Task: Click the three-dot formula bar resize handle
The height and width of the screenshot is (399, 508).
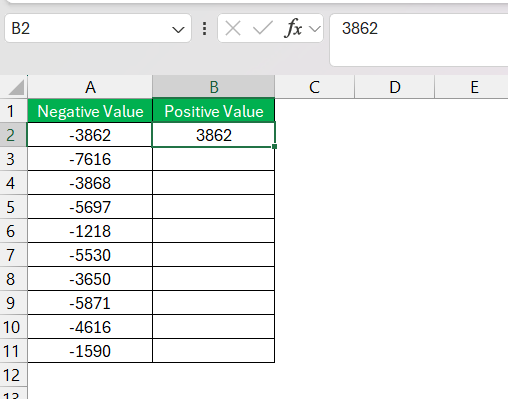Action: [x=204, y=28]
